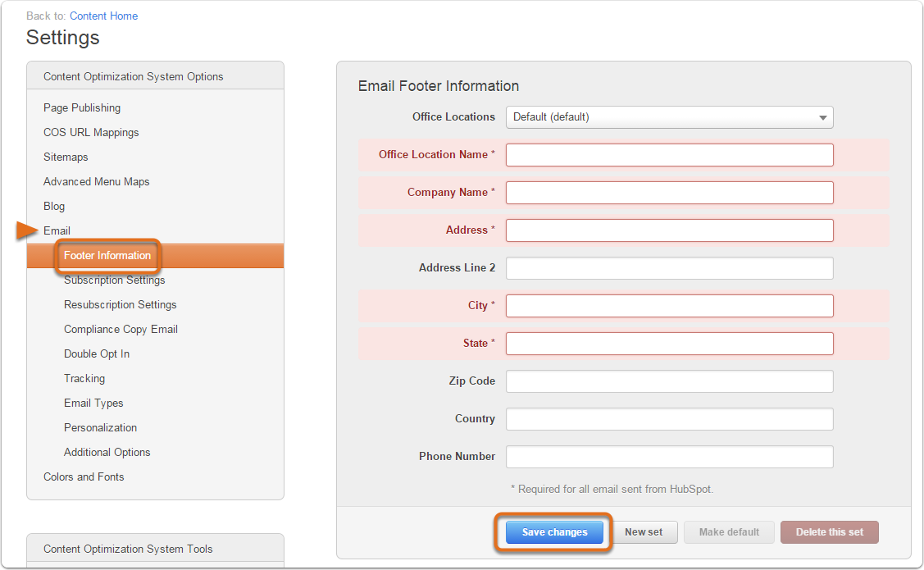924x570 pixels.
Task: Click the Address input field
Action: coord(669,230)
